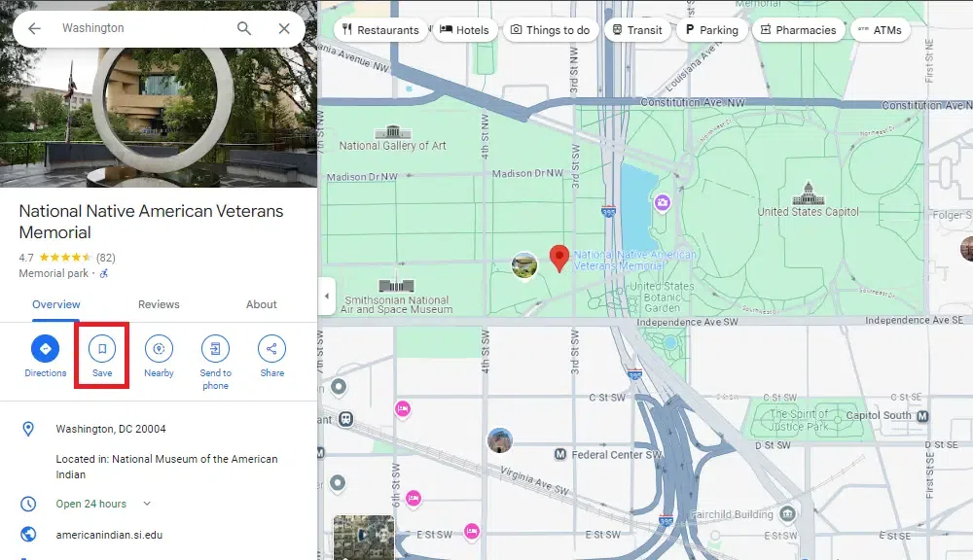Show Pharmacies on the map
This screenshot has width=973, height=560.
click(798, 30)
